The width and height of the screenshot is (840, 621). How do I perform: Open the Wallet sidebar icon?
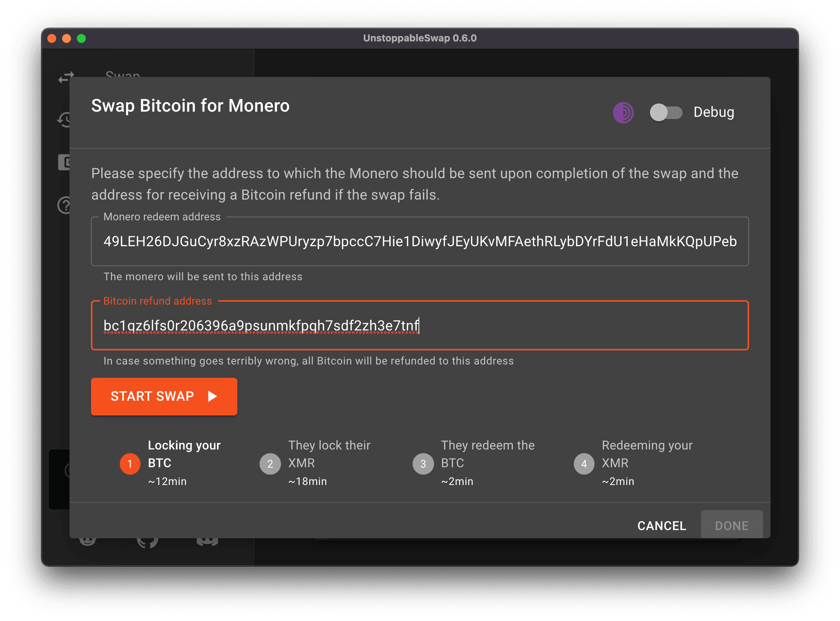click(64, 162)
